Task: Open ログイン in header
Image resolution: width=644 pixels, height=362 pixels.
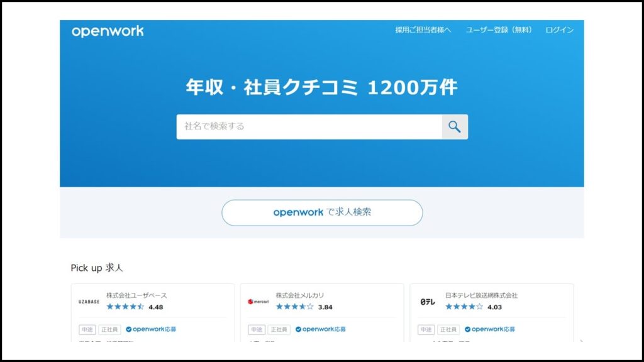Action: (x=559, y=30)
